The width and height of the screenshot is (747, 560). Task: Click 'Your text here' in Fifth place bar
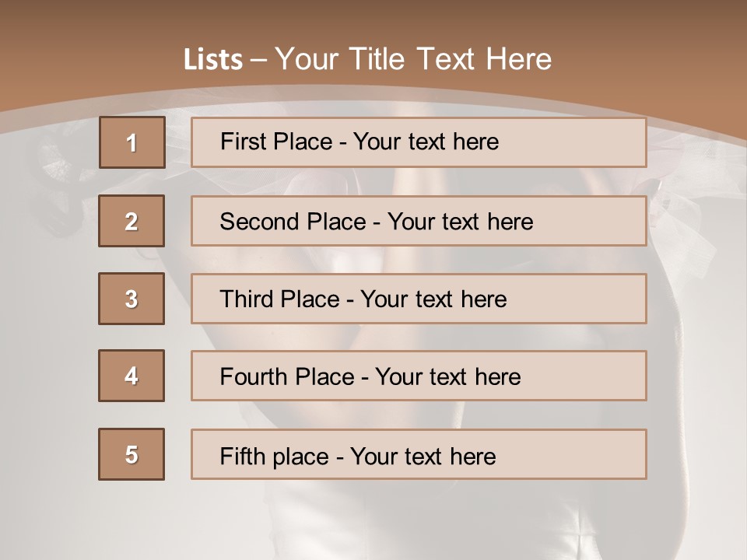tap(423, 457)
